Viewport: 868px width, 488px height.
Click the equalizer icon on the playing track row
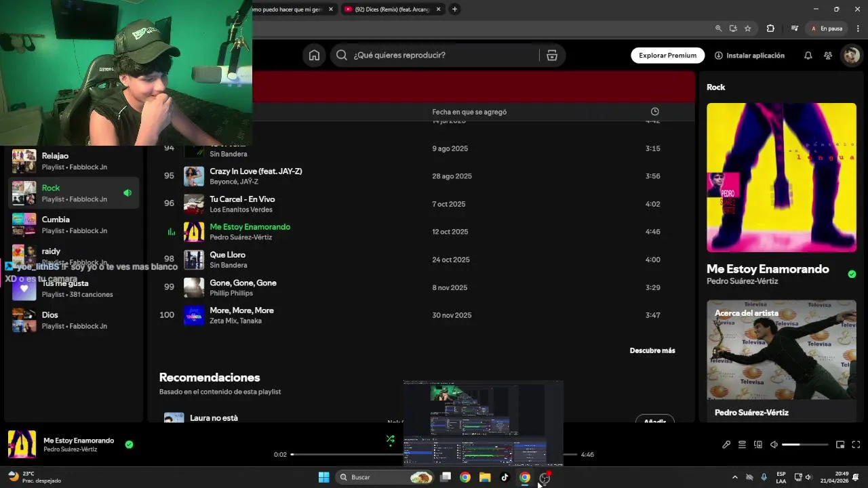coord(171,232)
